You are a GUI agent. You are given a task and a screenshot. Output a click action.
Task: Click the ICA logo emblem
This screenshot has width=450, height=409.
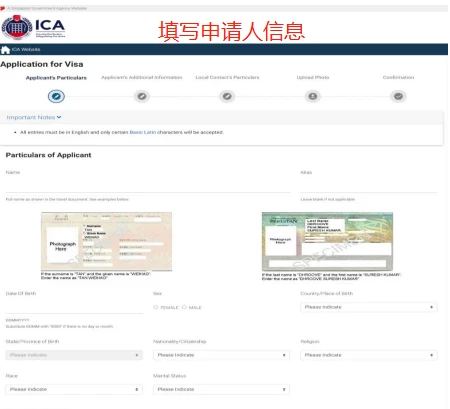(x=17, y=27)
